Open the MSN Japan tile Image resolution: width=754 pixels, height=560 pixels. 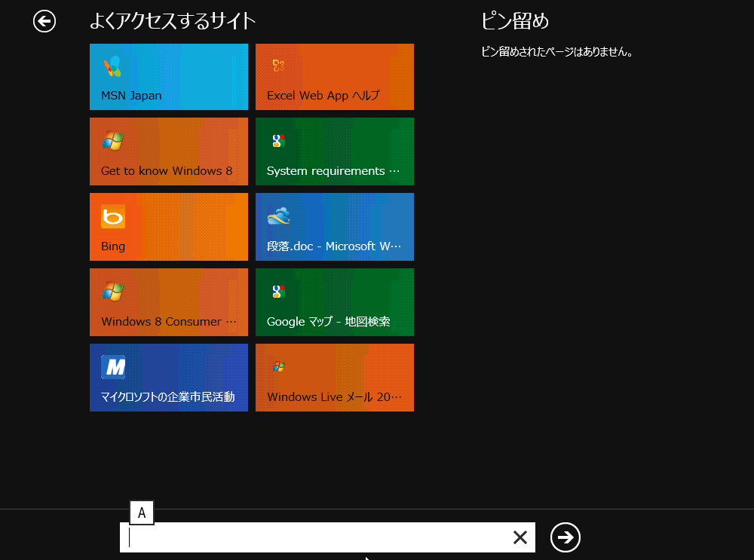pos(169,77)
